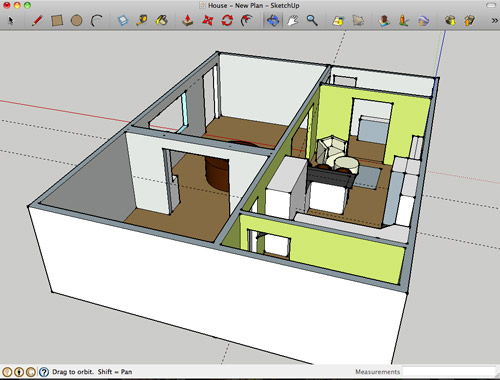
Task: Click the 'Measurements' label
Action: click(x=377, y=372)
